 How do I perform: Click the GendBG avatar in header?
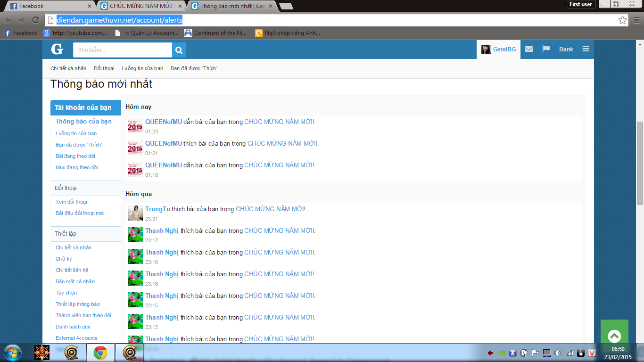486,49
